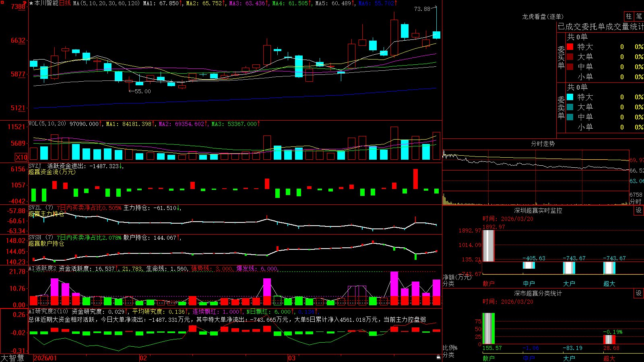Click the 2026/01 date marker on the timeline
644x362 pixels.
pos(45,358)
